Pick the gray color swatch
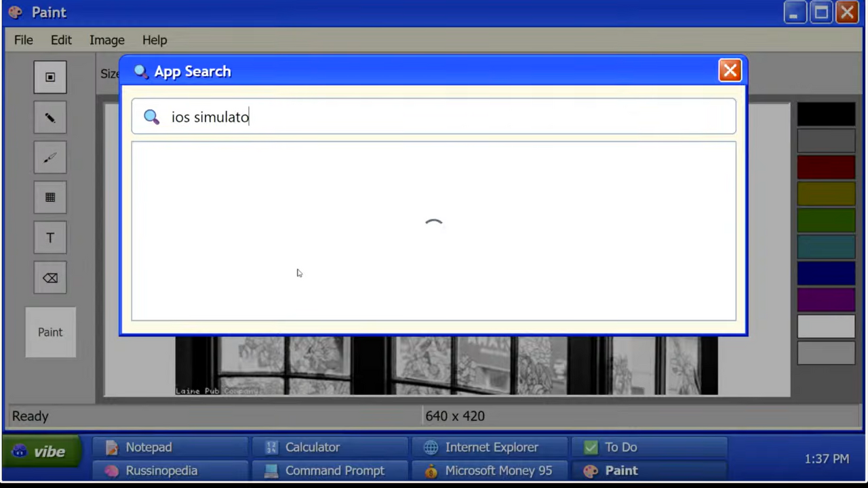Viewport: 868px width, 488px height. click(x=826, y=140)
